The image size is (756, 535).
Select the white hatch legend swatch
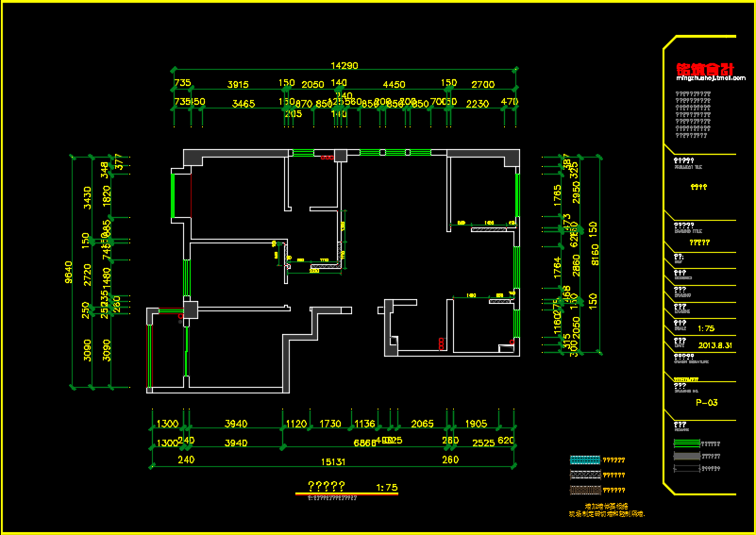pyautogui.click(x=585, y=475)
